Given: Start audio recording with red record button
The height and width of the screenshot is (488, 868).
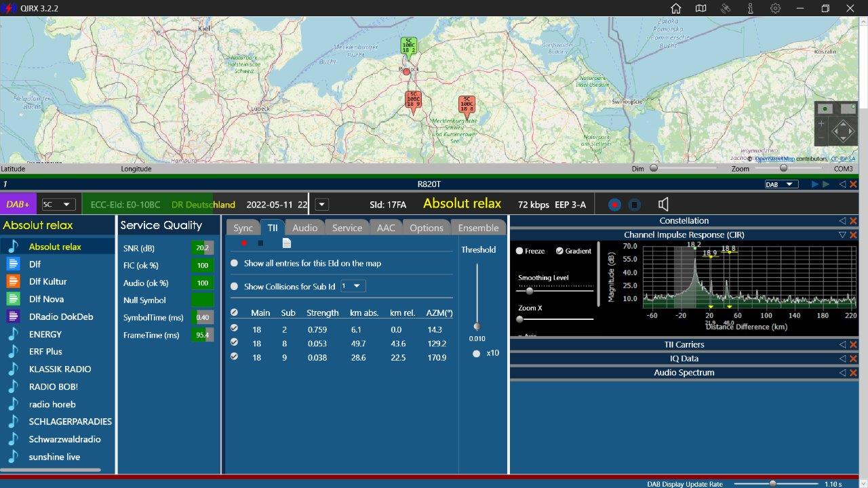Looking at the screenshot, I should point(614,205).
